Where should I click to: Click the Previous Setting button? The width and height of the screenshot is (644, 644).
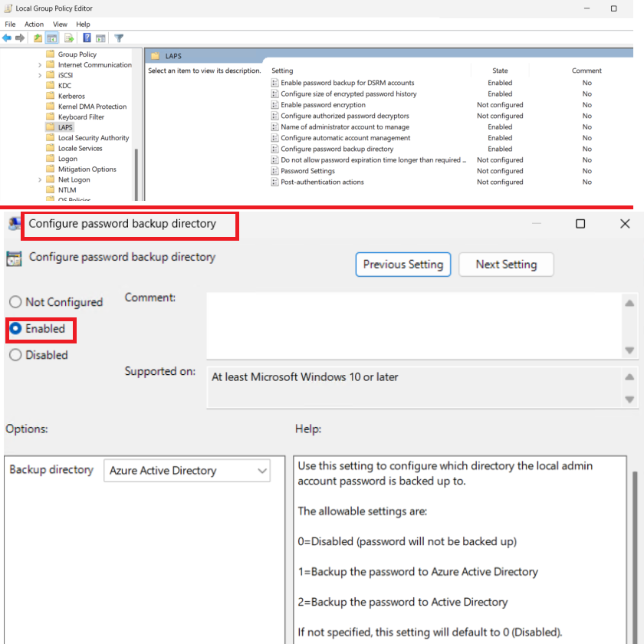pos(403,264)
